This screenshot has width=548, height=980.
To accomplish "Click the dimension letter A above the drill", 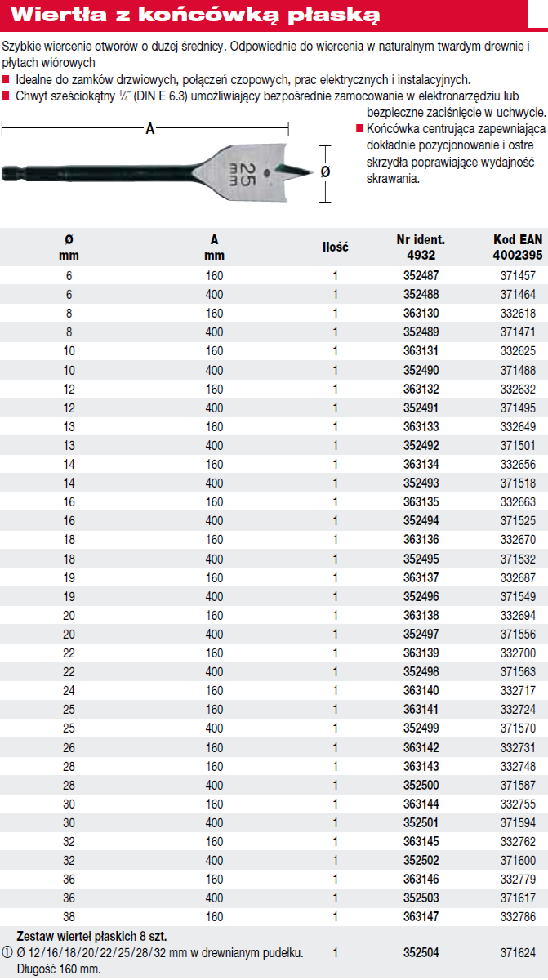I will coord(149,127).
